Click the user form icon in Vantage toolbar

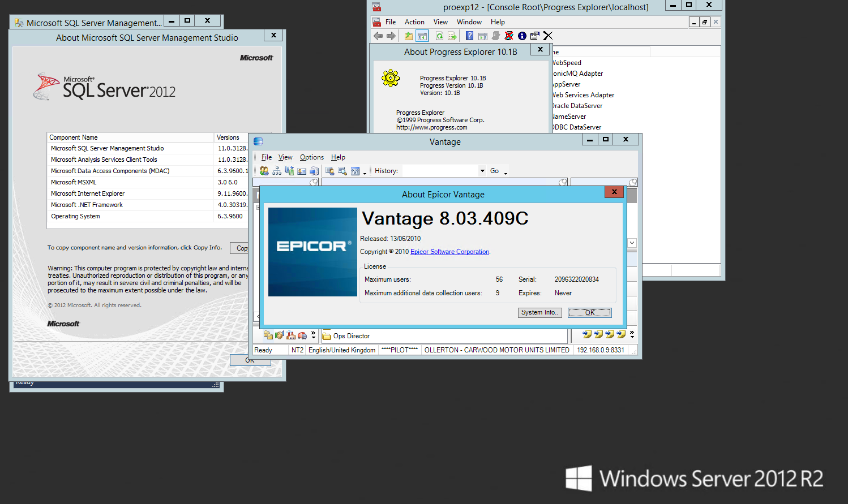pos(330,171)
